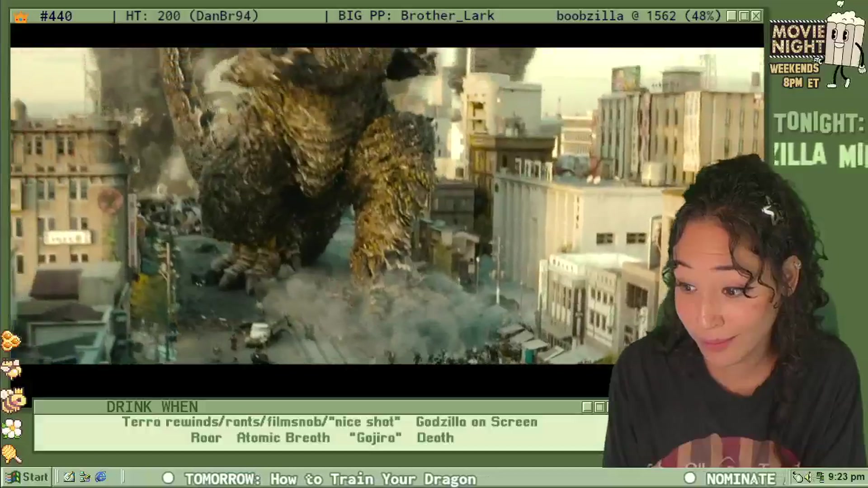The width and height of the screenshot is (868, 488).
Task: Click the DRINK WHEN title bar text
Action: (x=152, y=407)
